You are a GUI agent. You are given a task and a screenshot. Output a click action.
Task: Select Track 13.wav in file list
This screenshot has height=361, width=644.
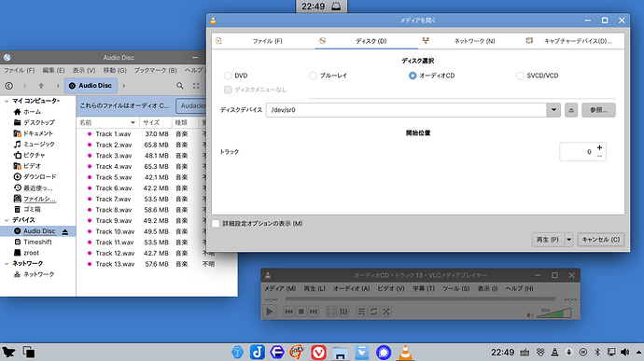(x=115, y=264)
